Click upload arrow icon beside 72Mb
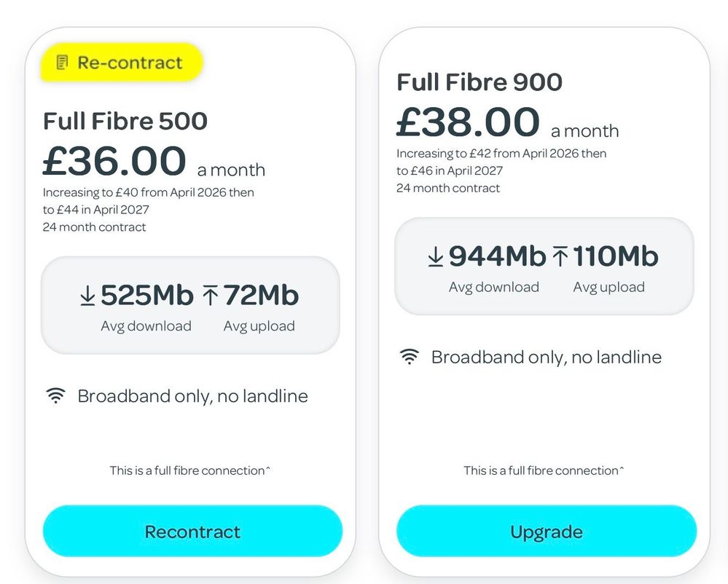Viewport: 728px width, 584px height. click(x=210, y=296)
